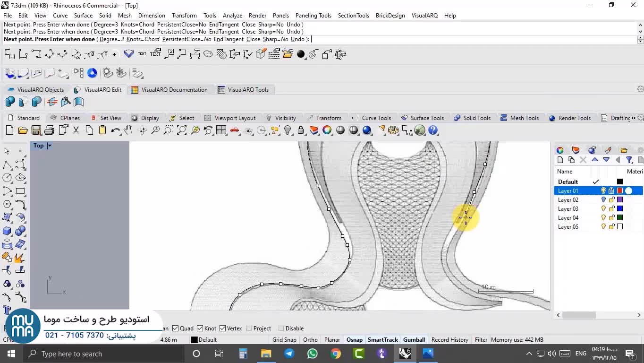Enable the Project osnap checkbox
644x363 pixels.
(249, 328)
